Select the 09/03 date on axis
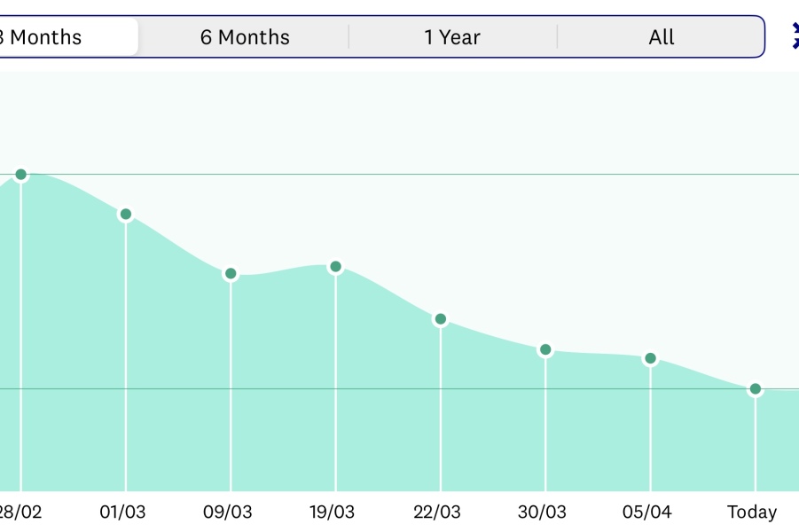The width and height of the screenshot is (799, 532). tap(228, 512)
